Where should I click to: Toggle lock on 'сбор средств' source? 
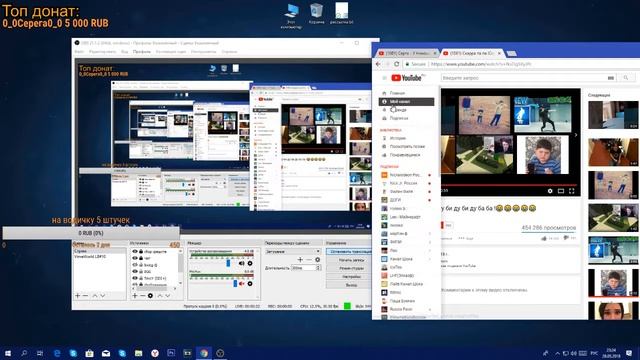point(141,251)
